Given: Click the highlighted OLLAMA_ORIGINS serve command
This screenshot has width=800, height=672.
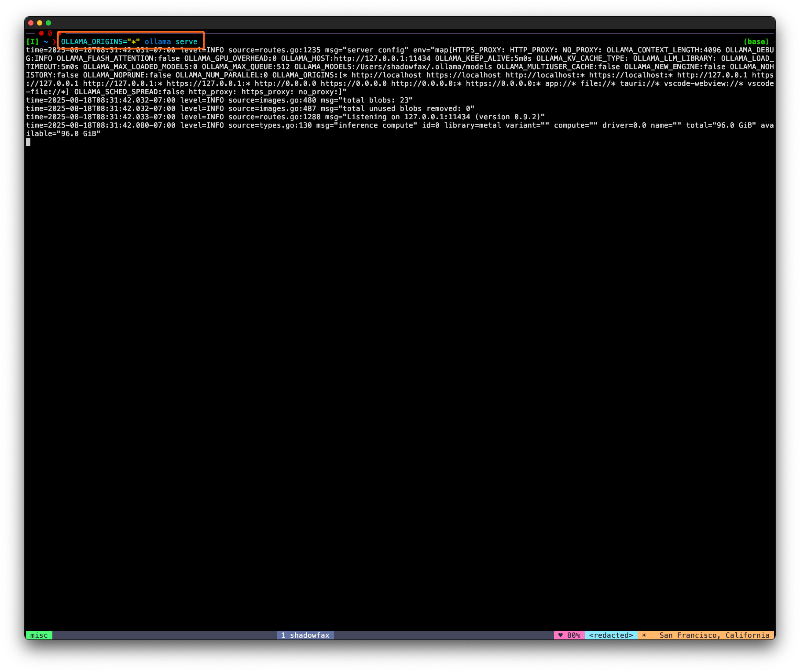Looking at the screenshot, I should [130, 41].
